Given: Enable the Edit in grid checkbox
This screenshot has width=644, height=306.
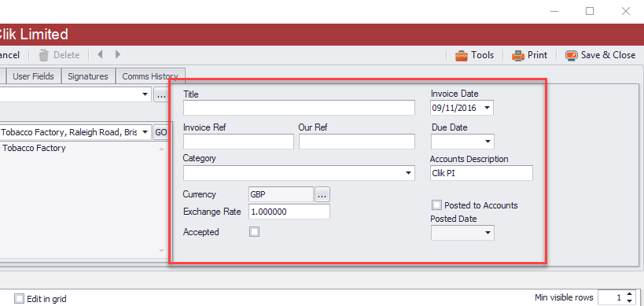Looking at the screenshot, I should coord(19,299).
